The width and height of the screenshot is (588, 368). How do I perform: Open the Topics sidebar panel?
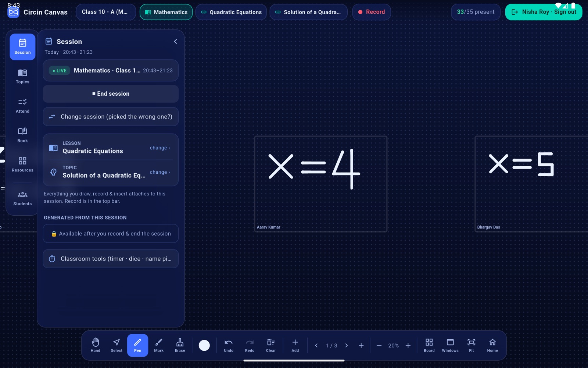(x=22, y=76)
